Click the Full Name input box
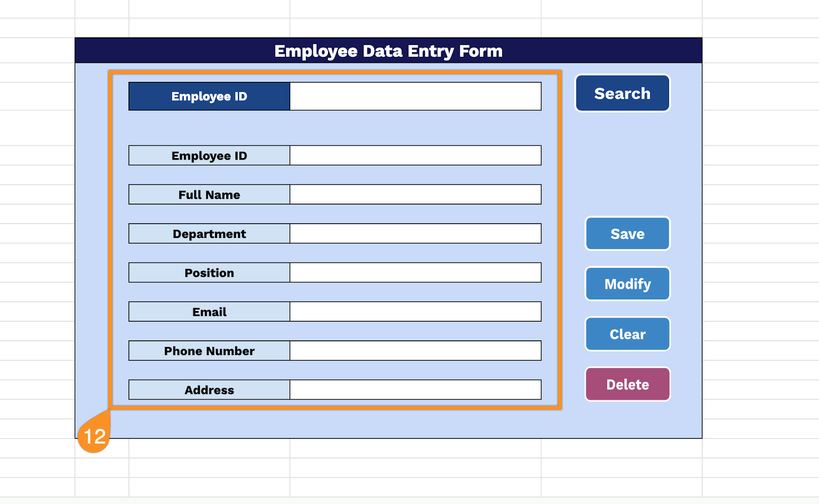The image size is (819, 504). pyautogui.click(x=415, y=194)
